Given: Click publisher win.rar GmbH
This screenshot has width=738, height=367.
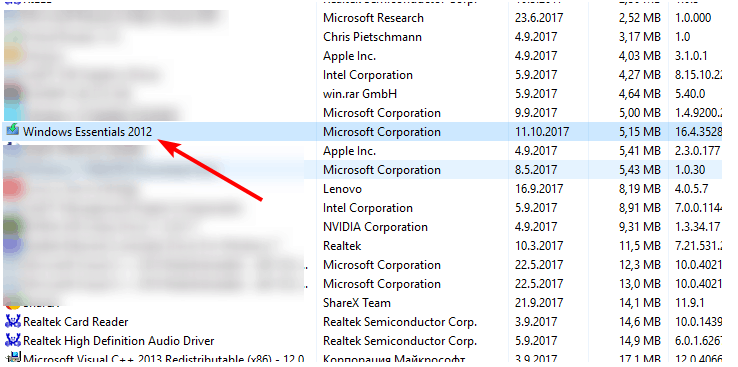Looking at the screenshot, I should coord(360,94).
